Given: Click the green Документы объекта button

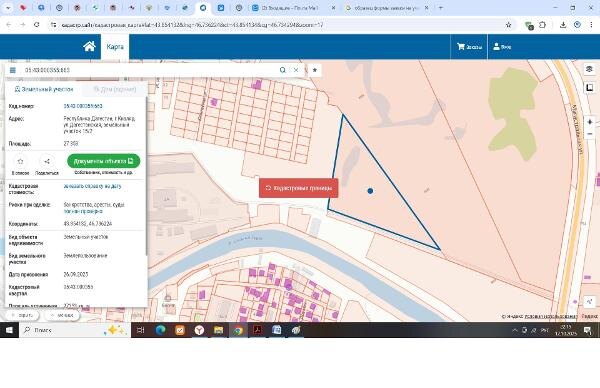Looking at the screenshot, I should 103,161.
